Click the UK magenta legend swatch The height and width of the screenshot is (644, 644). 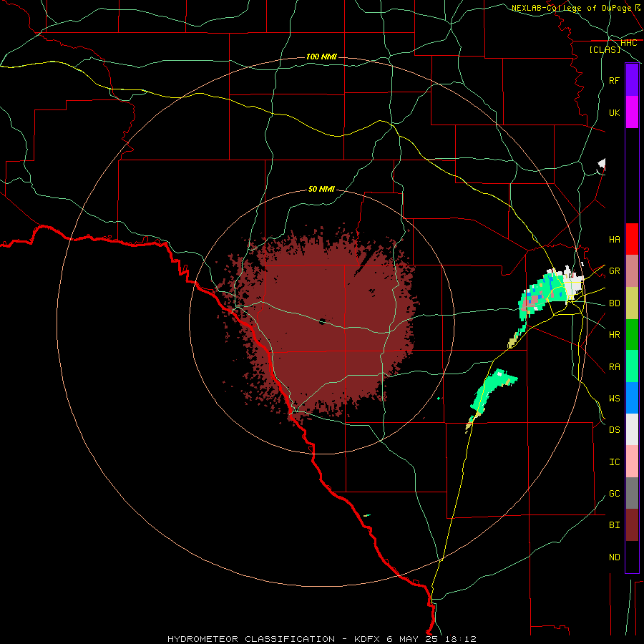(632, 112)
